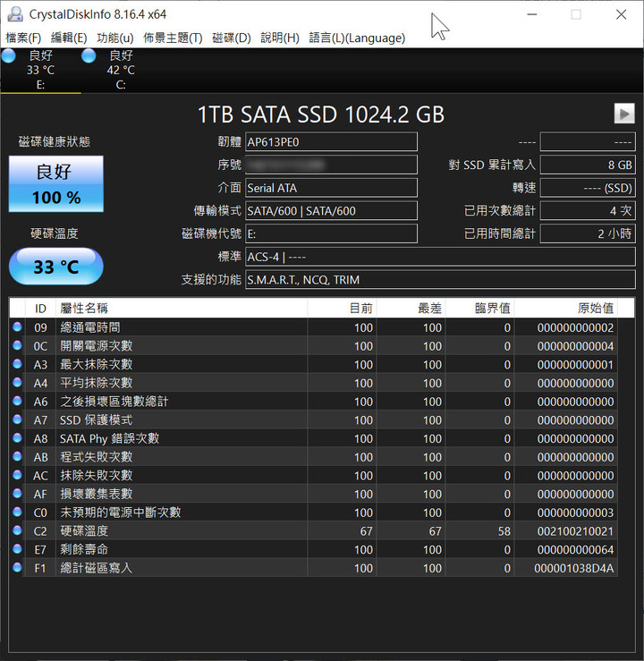This screenshot has width=644, height=661.
Task: Select the 未預期的電源中斷次數 attribute name
Action: 121,513
